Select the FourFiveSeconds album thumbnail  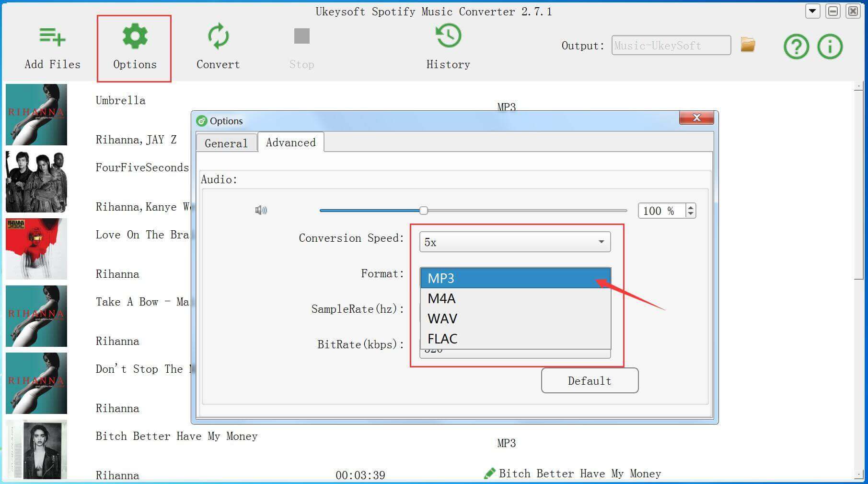pyautogui.click(x=36, y=182)
